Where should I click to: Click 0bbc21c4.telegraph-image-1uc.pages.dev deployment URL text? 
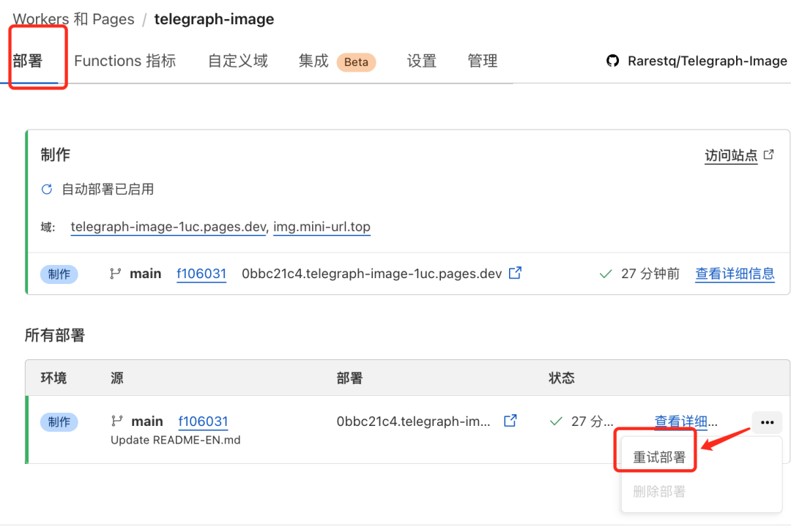[372, 274]
